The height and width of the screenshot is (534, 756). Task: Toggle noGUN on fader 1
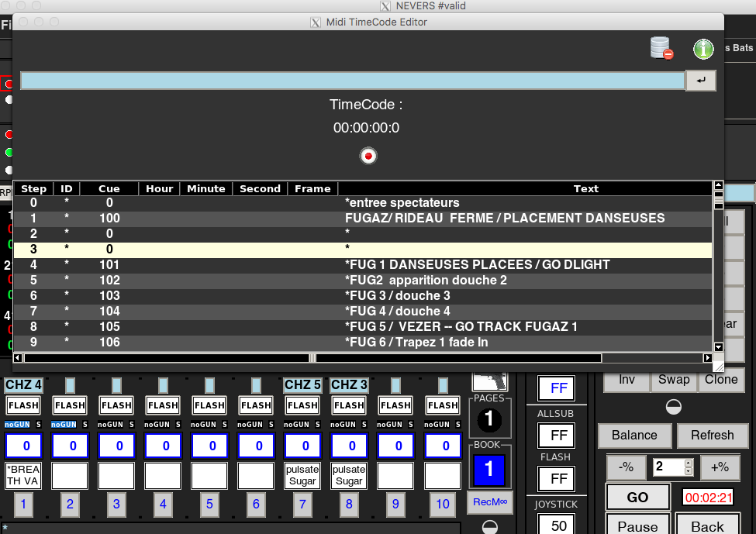[x=18, y=425]
